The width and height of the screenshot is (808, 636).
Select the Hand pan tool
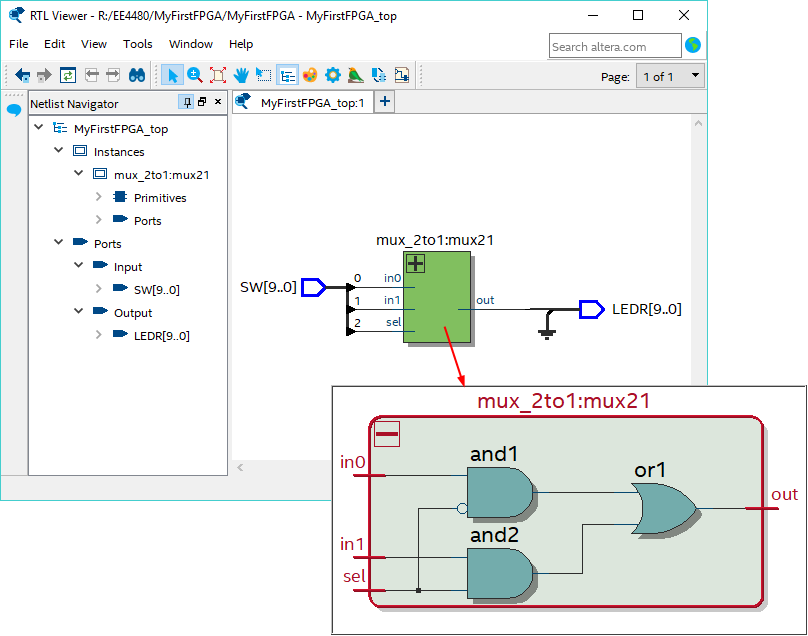242,75
